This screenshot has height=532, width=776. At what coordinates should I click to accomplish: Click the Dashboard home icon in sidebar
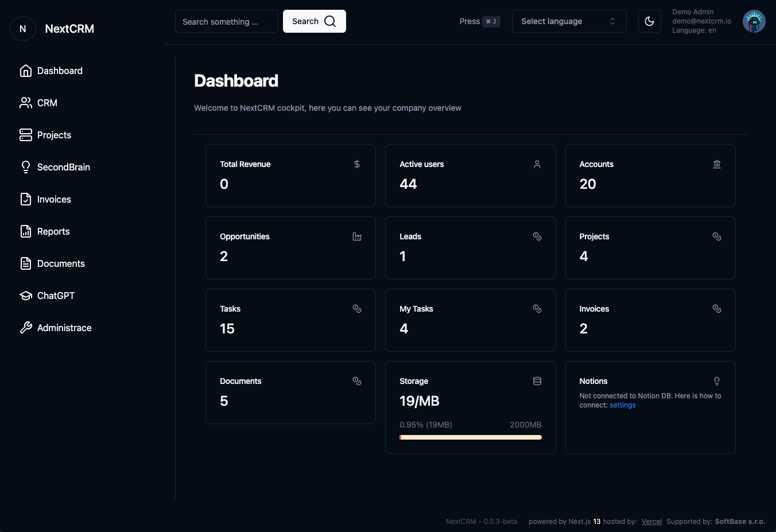tap(26, 71)
